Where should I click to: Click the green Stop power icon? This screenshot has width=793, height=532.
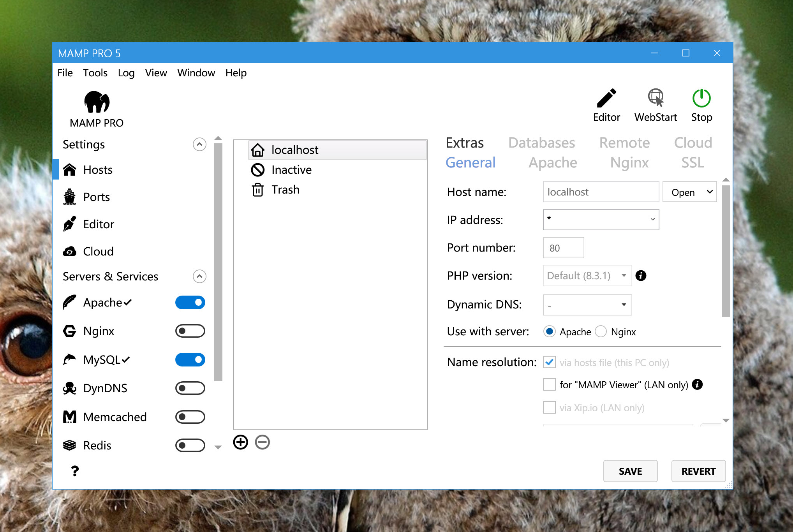coord(701,98)
